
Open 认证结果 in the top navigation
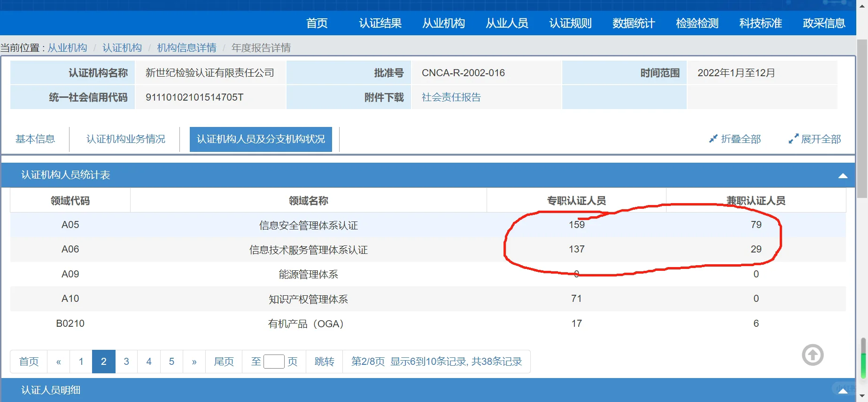coord(380,24)
